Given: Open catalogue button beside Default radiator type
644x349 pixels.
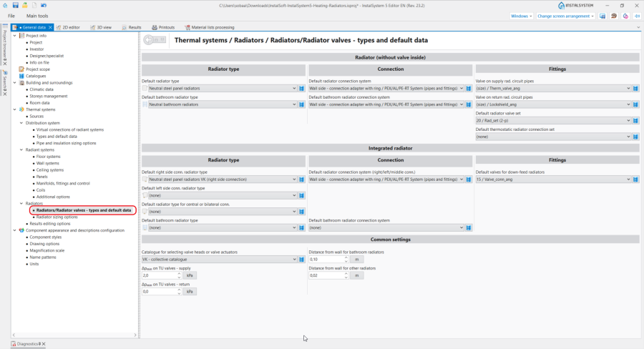Looking at the screenshot, I should tap(301, 88).
